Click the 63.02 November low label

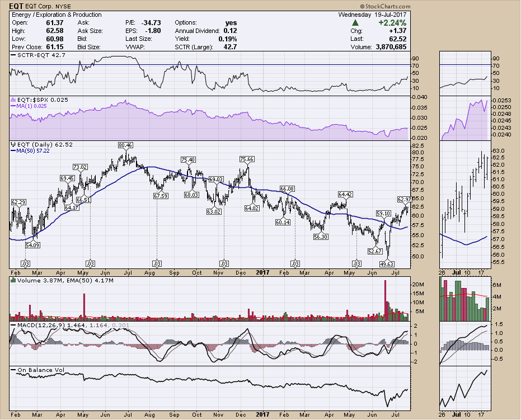tap(214, 211)
